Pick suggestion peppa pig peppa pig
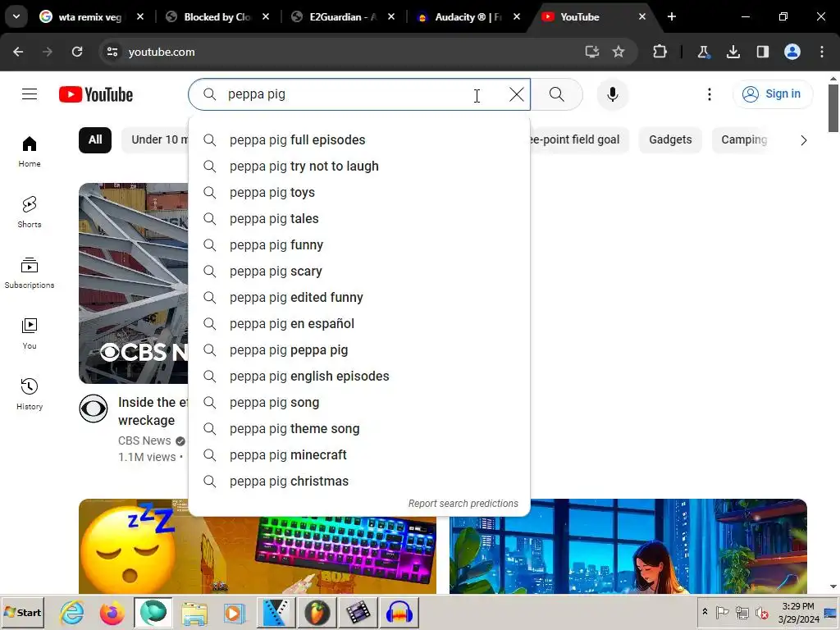This screenshot has height=630, width=840. click(x=359, y=349)
